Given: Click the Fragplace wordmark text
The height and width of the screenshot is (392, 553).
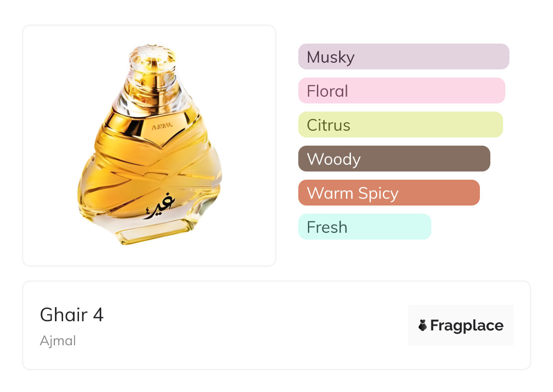Looking at the screenshot, I should pos(467,325).
